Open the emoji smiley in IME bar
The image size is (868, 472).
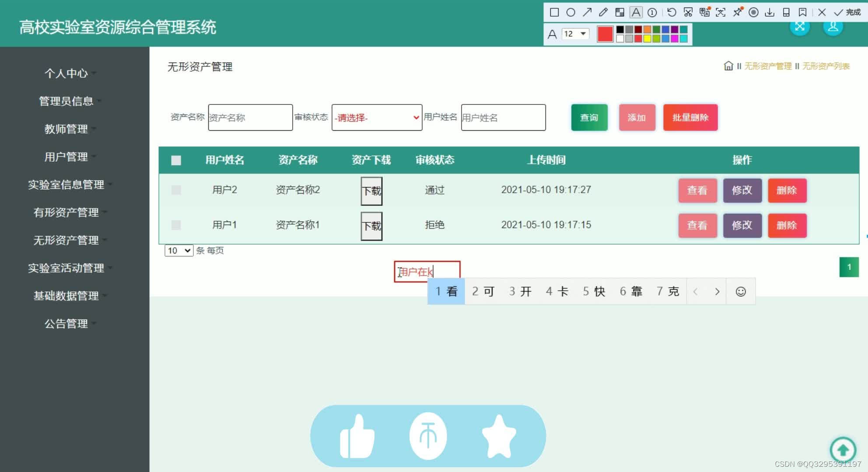tap(741, 292)
